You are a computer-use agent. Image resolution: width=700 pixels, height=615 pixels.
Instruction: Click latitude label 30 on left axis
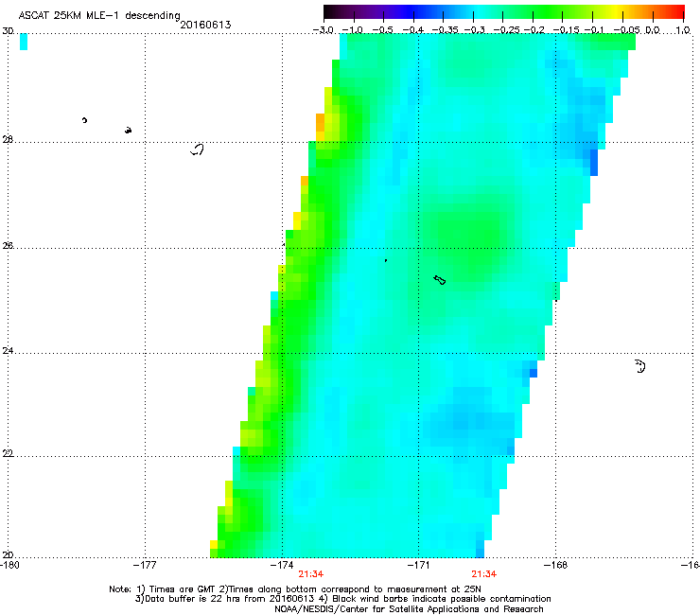click(x=8, y=31)
